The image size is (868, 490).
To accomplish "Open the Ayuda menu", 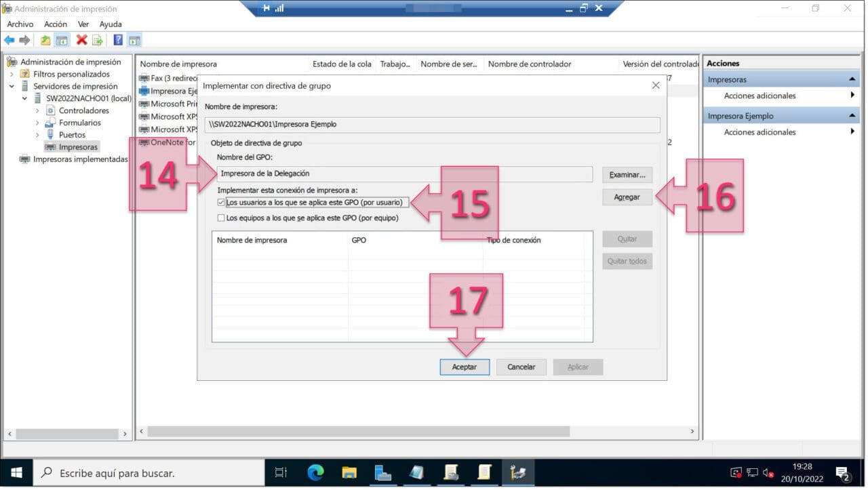I will [x=111, y=24].
